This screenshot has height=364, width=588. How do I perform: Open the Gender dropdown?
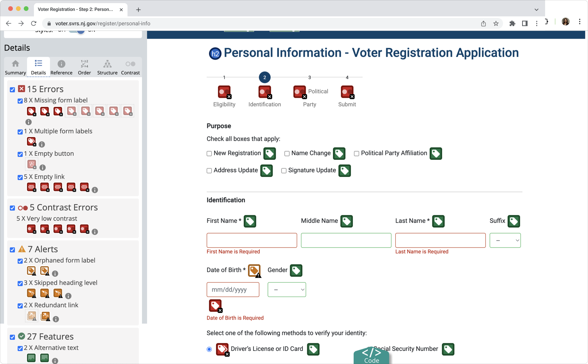tap(287, 290)
